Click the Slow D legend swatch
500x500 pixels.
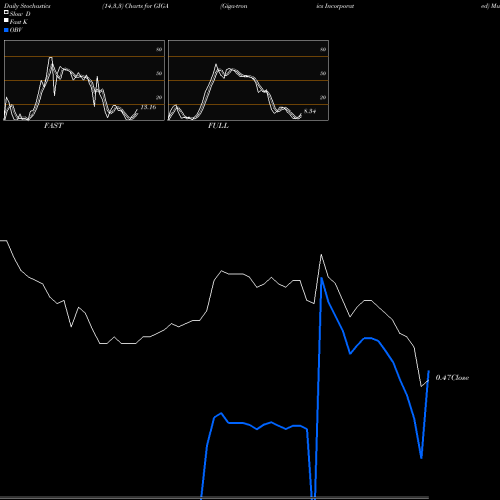tap(6, 12)
